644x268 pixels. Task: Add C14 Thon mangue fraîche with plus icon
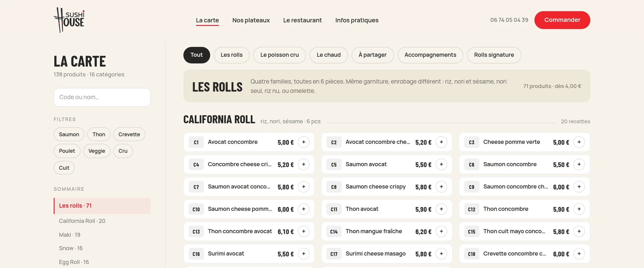(441, 231)
